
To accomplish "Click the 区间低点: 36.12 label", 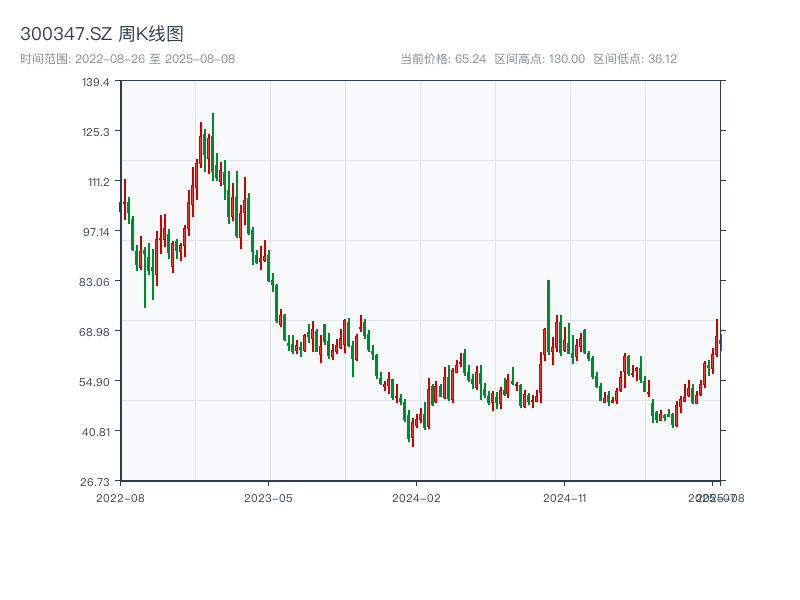I will point(635,59).
